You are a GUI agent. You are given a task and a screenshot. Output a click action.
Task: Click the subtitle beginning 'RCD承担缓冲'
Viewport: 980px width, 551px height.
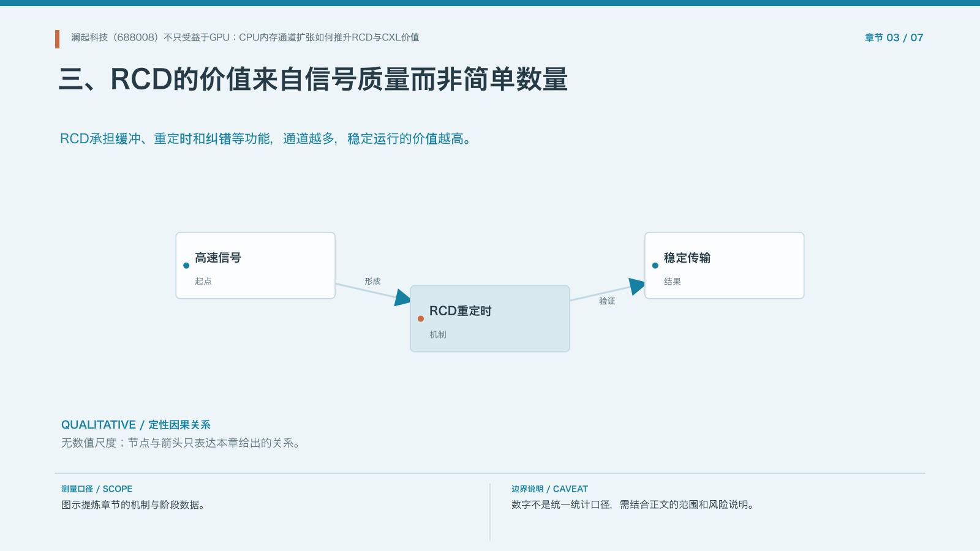(268, 139)
